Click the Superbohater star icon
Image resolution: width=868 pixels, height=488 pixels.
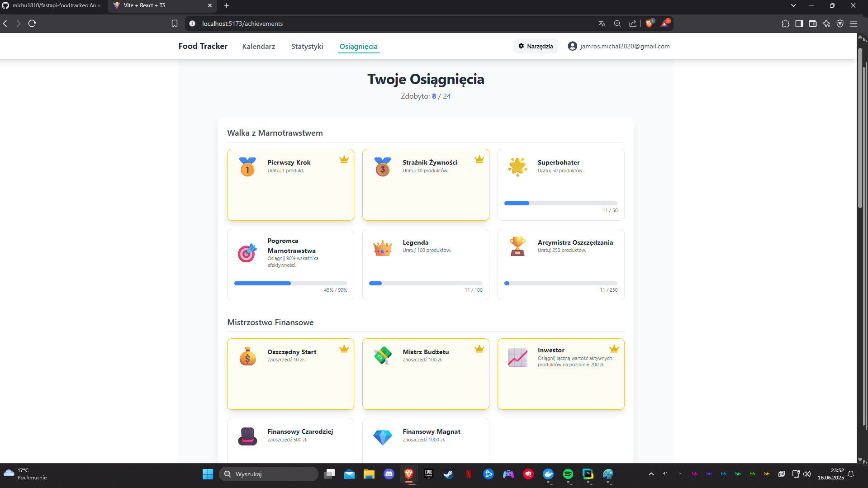tap(517, 167)
